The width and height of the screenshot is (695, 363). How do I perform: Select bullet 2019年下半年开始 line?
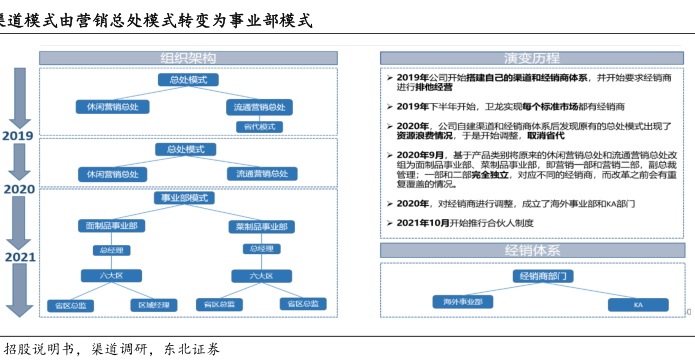[506, 107]
